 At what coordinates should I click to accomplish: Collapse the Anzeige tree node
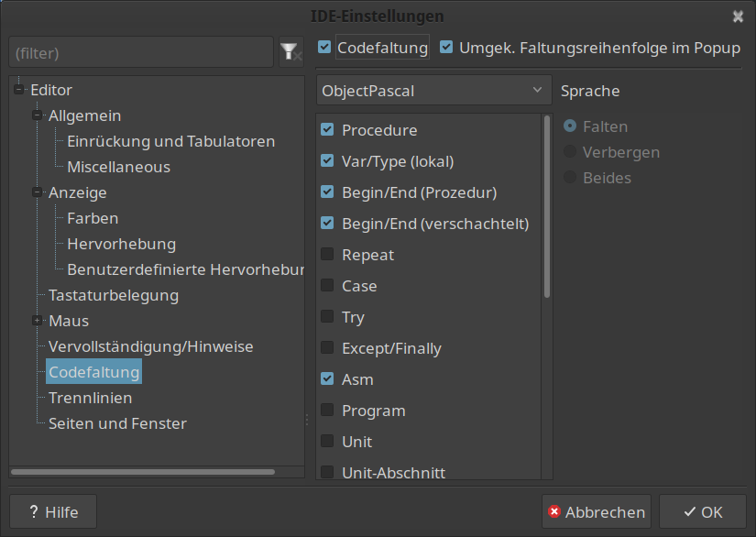pyautogui.click(x=37, y=192)
